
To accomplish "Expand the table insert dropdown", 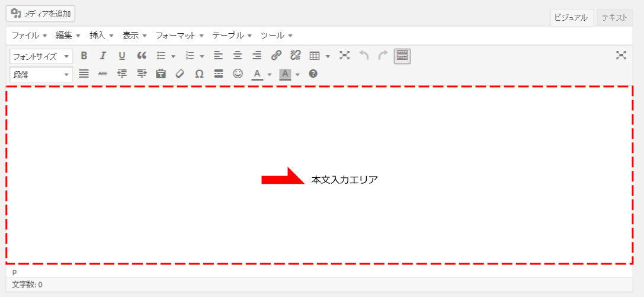I will (x=328, y=56).
